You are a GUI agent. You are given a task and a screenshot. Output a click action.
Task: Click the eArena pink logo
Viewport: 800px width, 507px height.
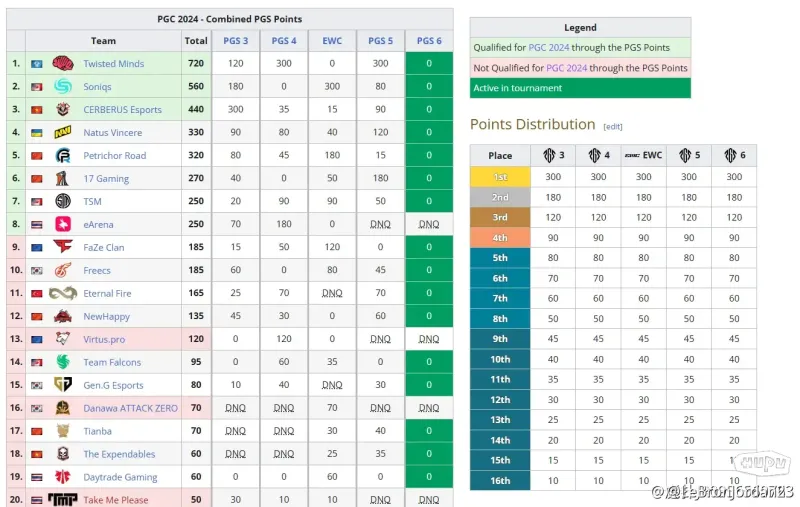(x=63, y=224)
